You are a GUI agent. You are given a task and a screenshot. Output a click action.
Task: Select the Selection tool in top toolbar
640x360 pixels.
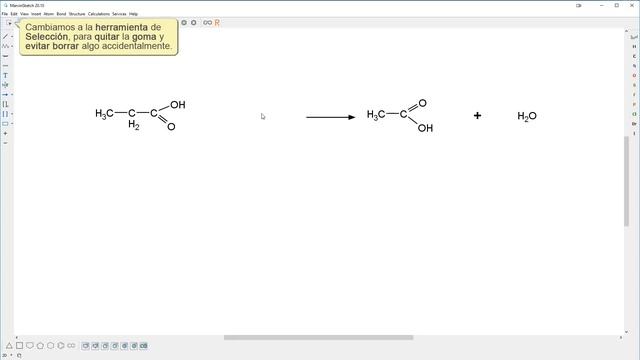click(x=9, y=23)
